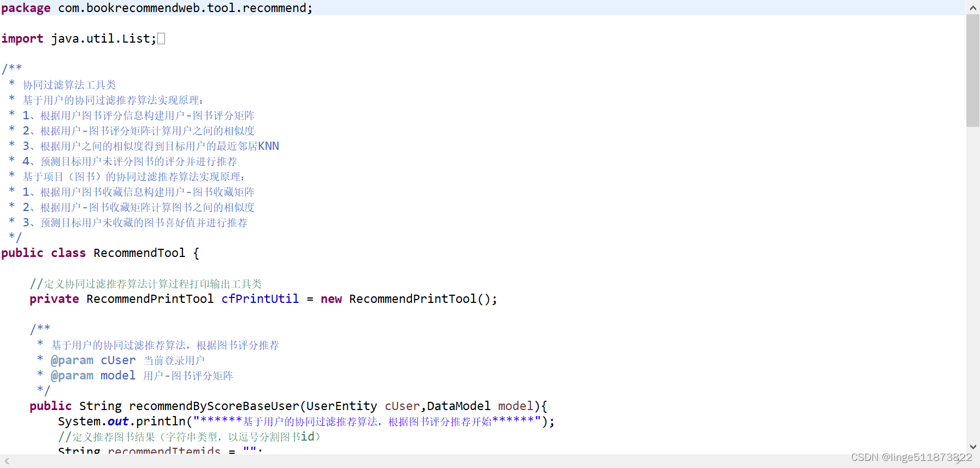980x468 pixels.
Task: Click the italic out in System.out.println
Action: click(118, 422)
